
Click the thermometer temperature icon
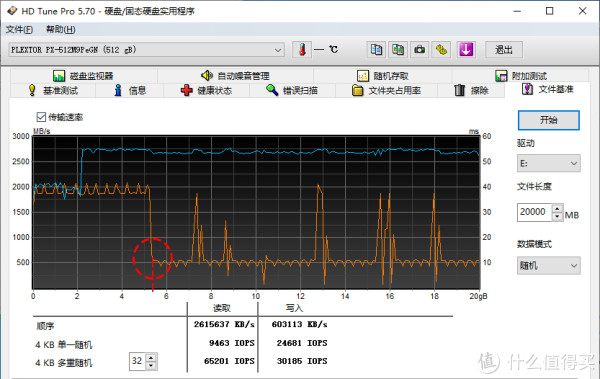302,49
